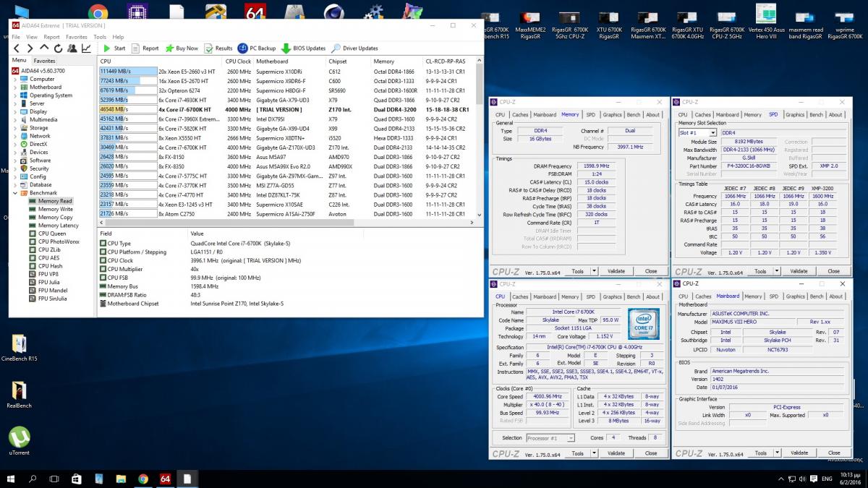The image size is (868, 488).
Task: Open the graph icon in AIDA64 toolbar
Action: pyautogui.click(x=86, y=48)
